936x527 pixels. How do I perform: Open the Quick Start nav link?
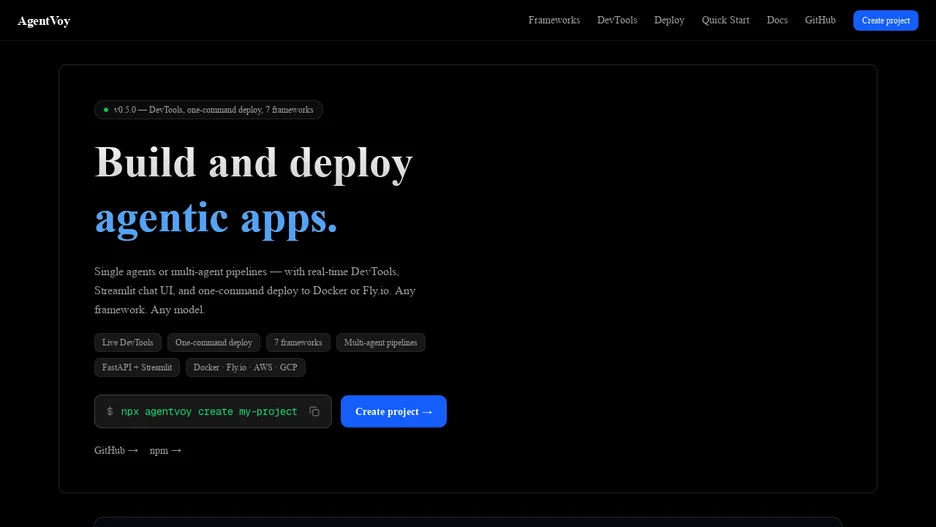point(725,20)
